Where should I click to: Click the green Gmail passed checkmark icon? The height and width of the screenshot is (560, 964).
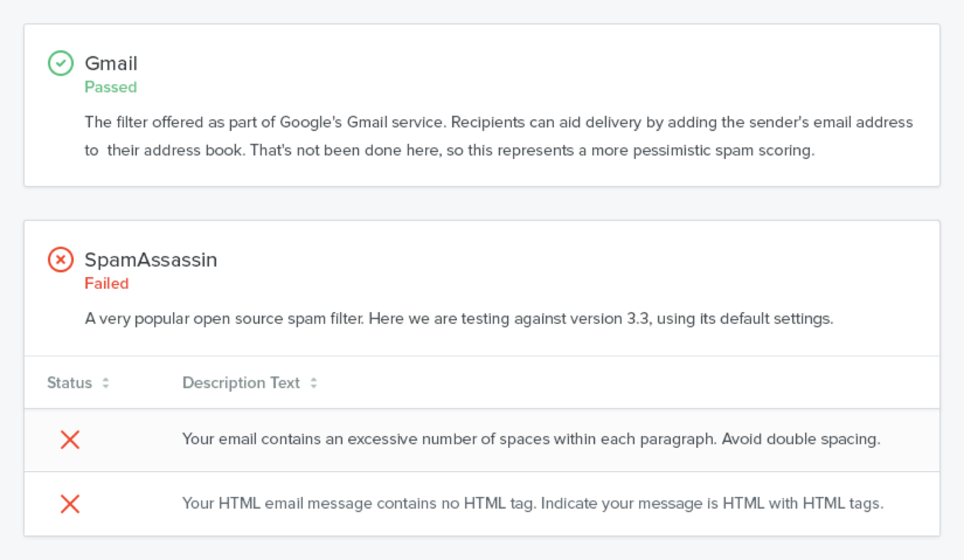tap(61, 63)
